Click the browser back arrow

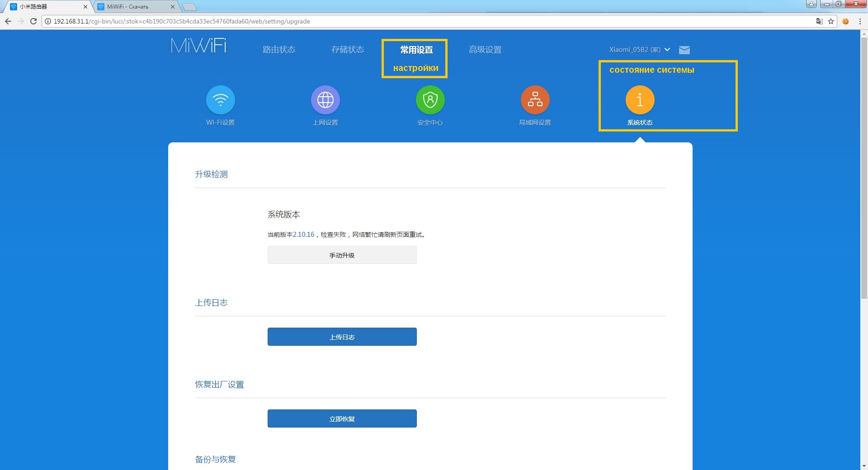[x=8, y=21]
